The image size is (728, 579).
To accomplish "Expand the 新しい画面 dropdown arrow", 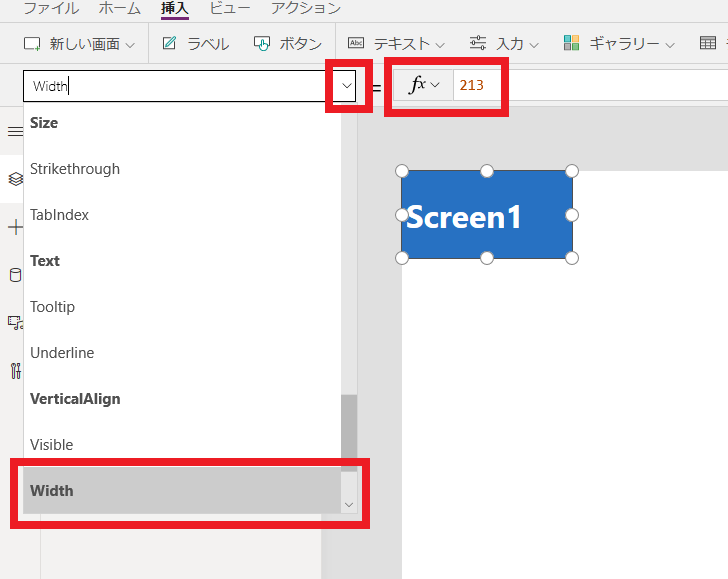I will tap(130, 45).
